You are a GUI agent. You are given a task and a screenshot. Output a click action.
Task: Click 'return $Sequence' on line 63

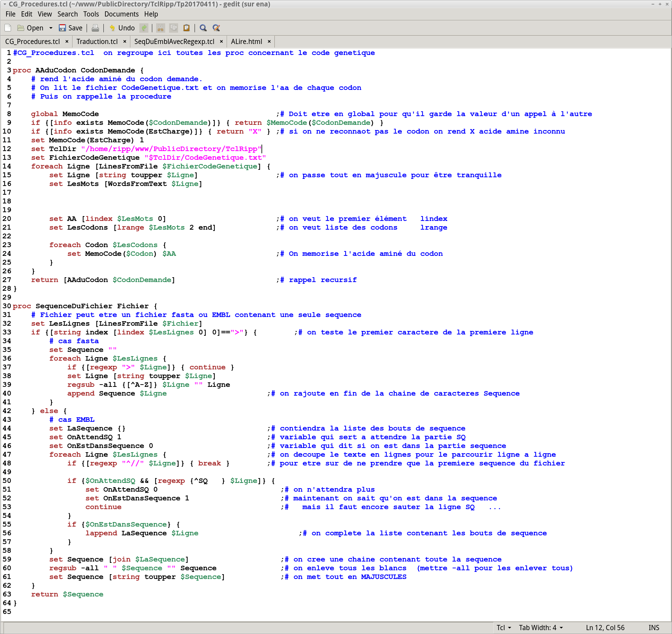point(67,594)
